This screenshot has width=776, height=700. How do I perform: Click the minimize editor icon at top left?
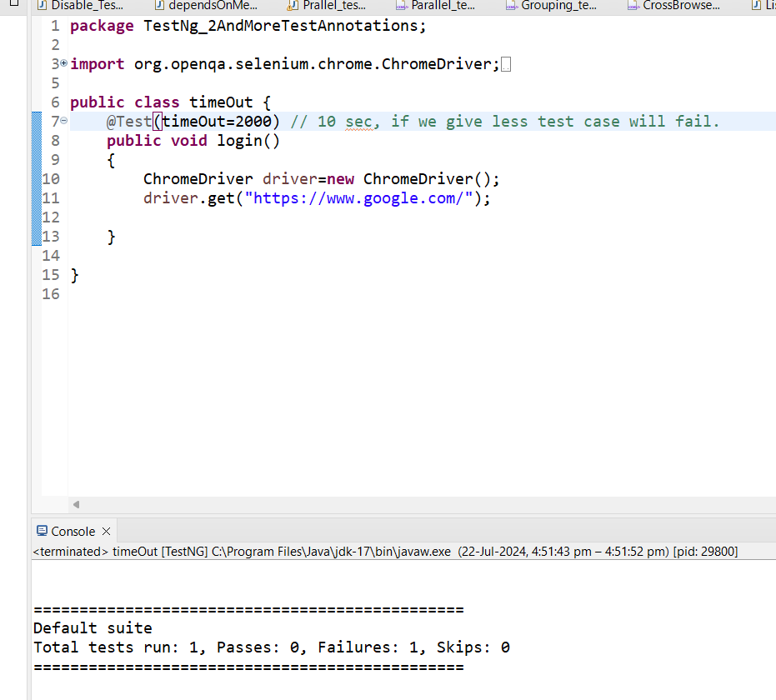tap(14, 2)
